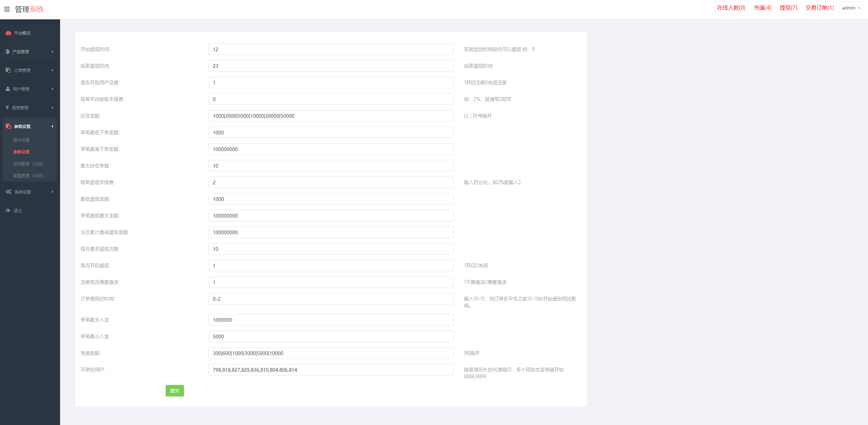Toggle the hamburger sidebar menu icon
This screenshot has height=425, width=868.
(7, 9)
